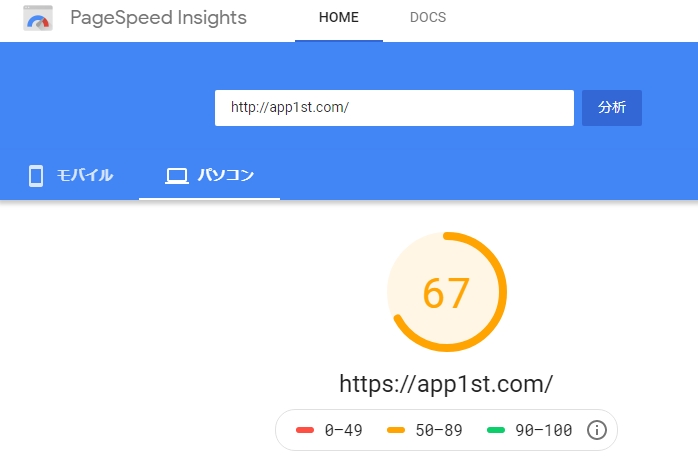Switch to the モバイル tab
The width and height of the screenshot is (698, 470).
(x=70, y=175)
